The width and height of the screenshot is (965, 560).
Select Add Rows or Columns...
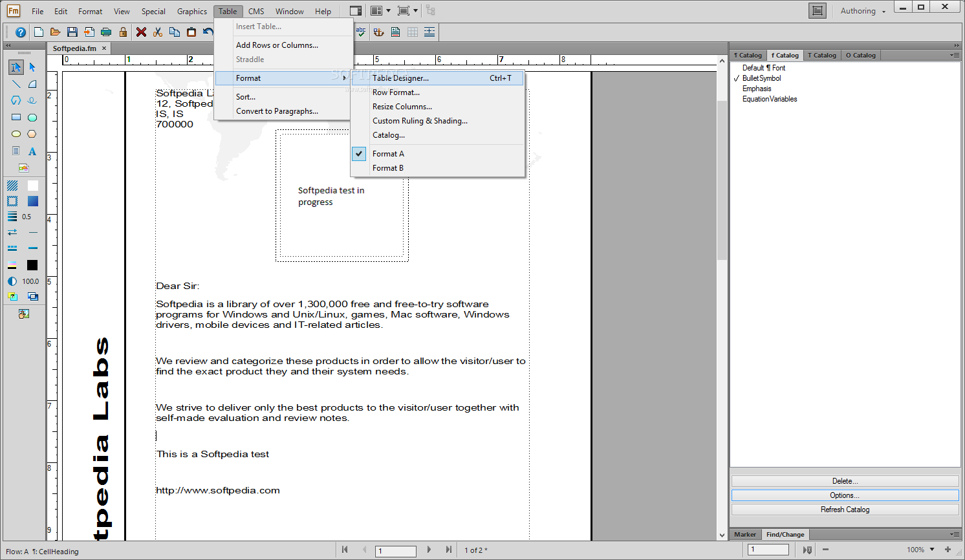click(x=277, y=45)
